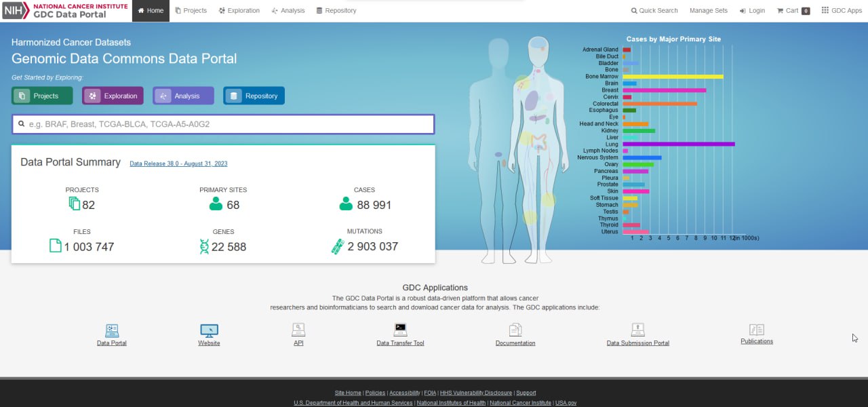Open Data Release 38.0 link
Screen dimensions: 868x407
tap(178, 163)
